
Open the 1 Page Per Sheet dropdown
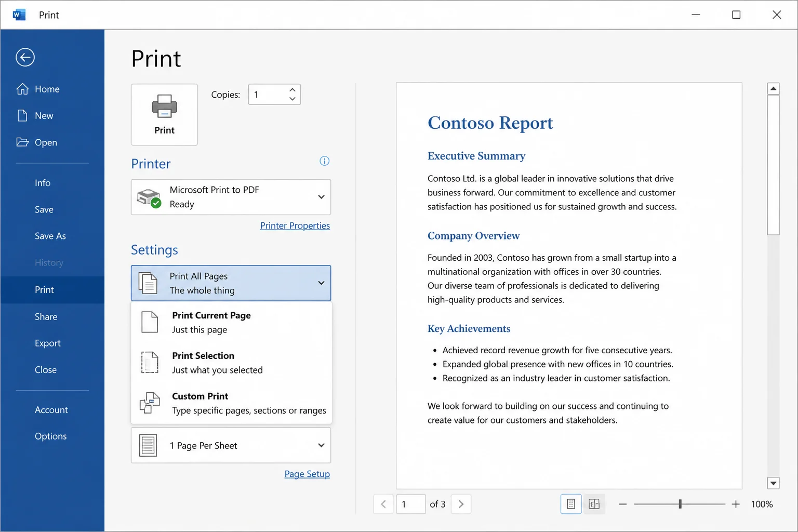(x=231, y=445)
